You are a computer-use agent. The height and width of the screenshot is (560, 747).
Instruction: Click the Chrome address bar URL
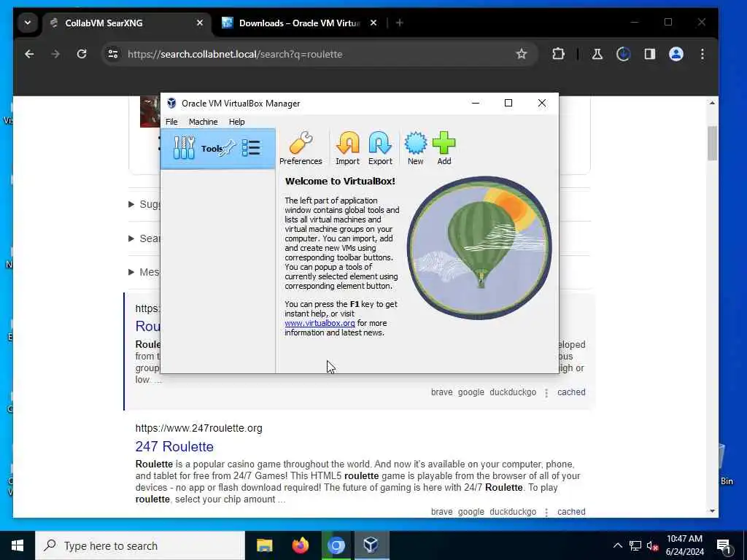click(235, 54)
